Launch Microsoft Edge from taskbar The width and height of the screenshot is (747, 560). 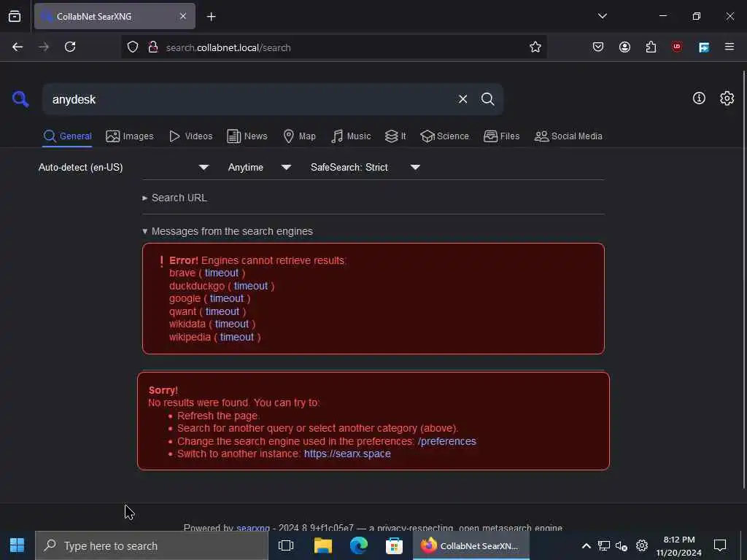(359, 545)
